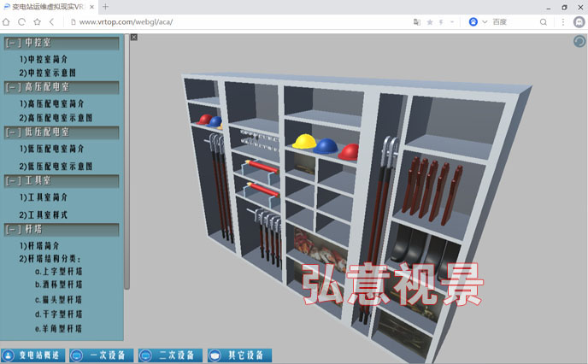Select the 变电站运维虚拟现实VR browser tab
The image size is (588, 364).
[x=48, y=7]
